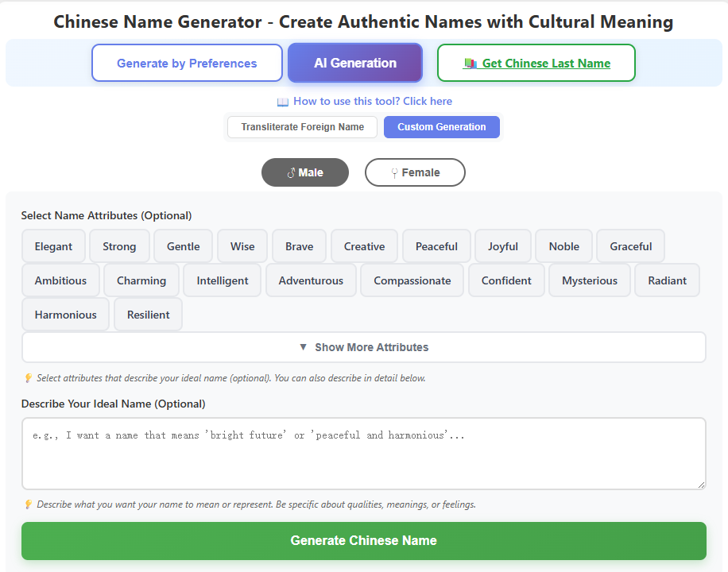Image resolution: width=728 pixels, height=572 pixels.
Task: Click the dice icon on Get Chinese Last Name
Action: (470, 63)
